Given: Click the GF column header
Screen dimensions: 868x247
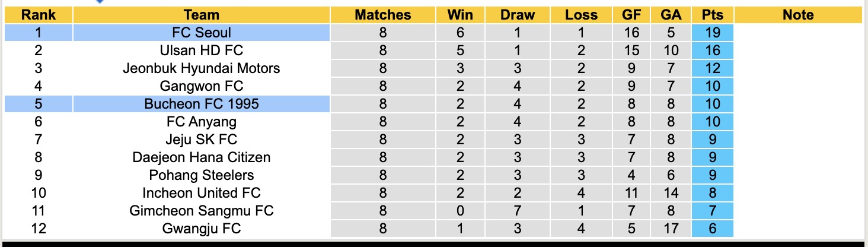Looking at the screenshot, I should (x=631, y=15).
